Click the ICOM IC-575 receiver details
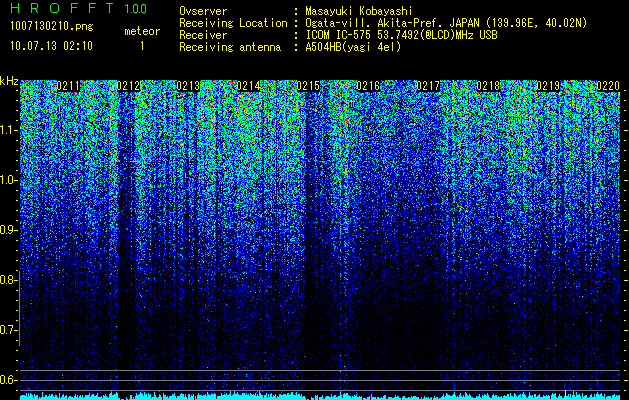 tap(402, 35)
